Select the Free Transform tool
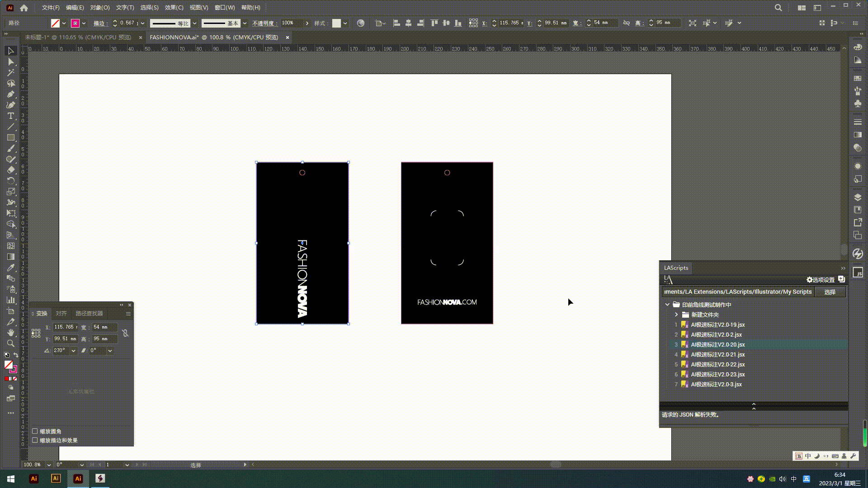This screenshot has width=868, height=488. [x=11, y=214]
